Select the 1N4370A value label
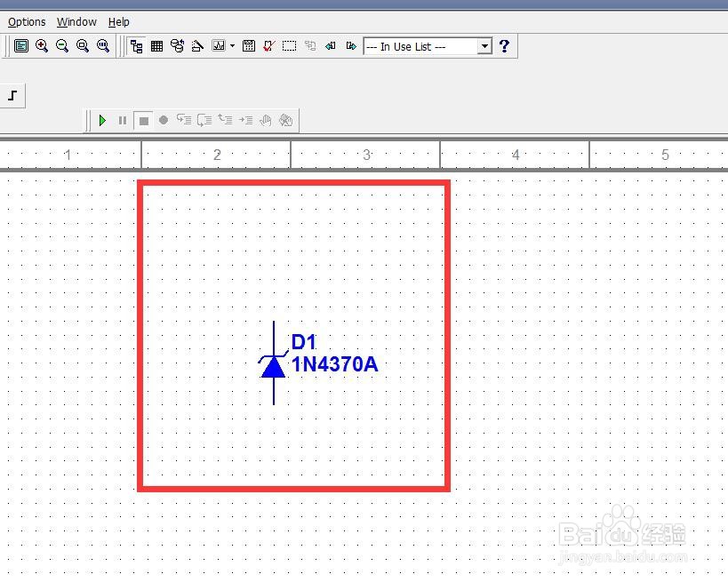Screen dimensions: 728x582 tap(335, 364)
